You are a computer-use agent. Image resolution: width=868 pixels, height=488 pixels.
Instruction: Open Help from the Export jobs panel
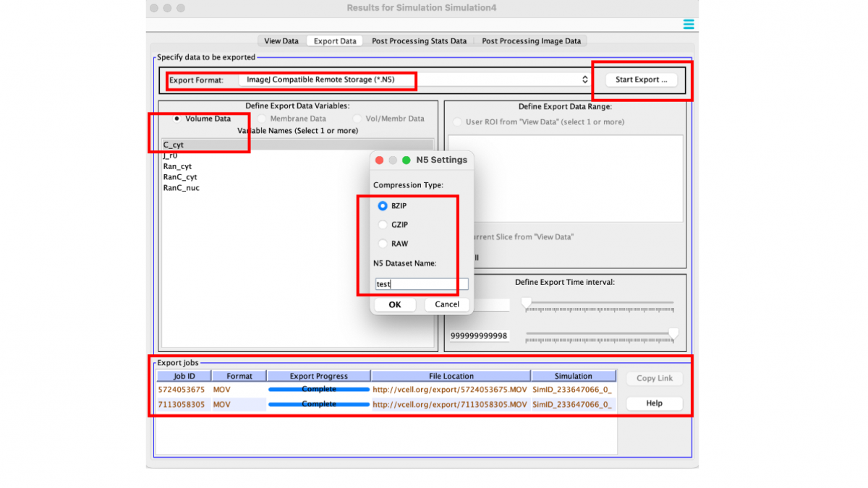tap(654, 403)
